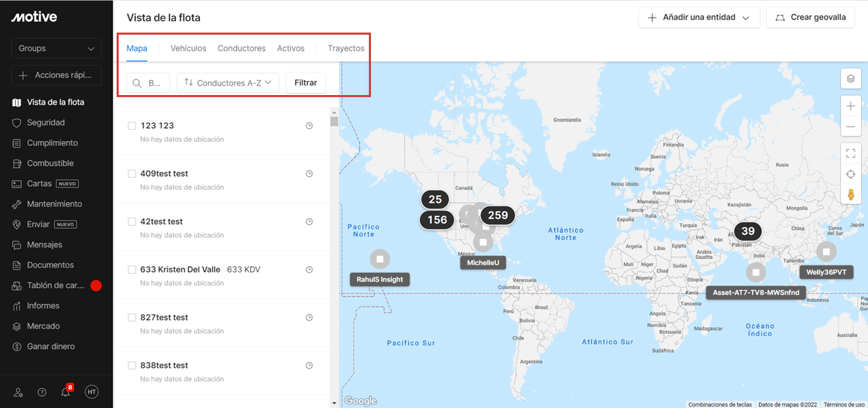This screenshot has width=868, height=408.
Task: Open the map layers icon
Action: [x=850, y=79]
